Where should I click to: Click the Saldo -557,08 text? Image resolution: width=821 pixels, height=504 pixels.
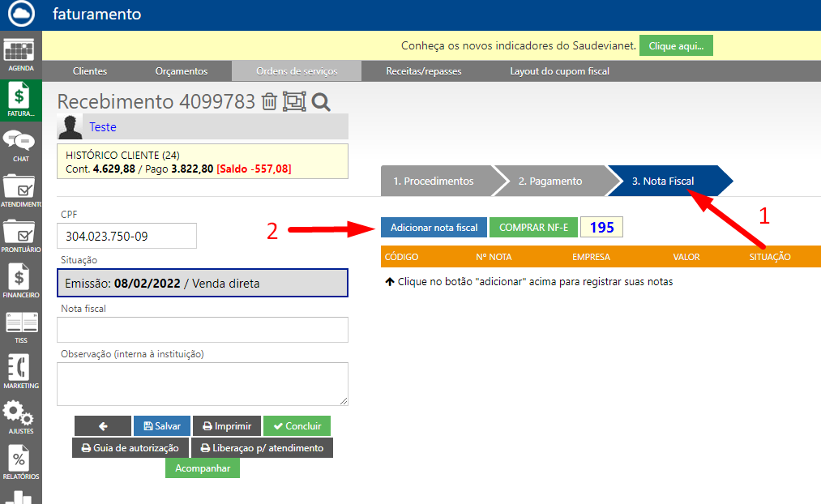point(254,169)
